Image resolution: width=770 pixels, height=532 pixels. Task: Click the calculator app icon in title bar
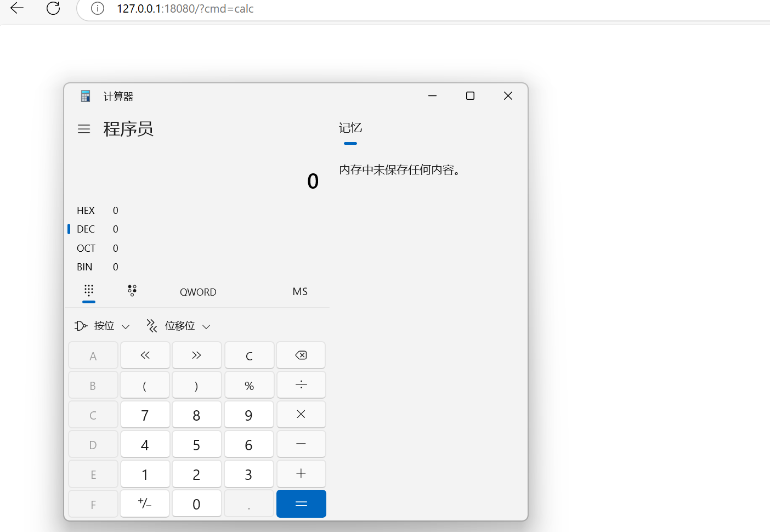point(85,96)
